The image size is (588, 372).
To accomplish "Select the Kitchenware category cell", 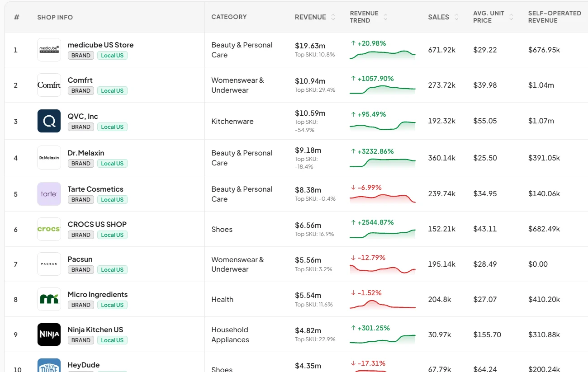I will [232, 121].
